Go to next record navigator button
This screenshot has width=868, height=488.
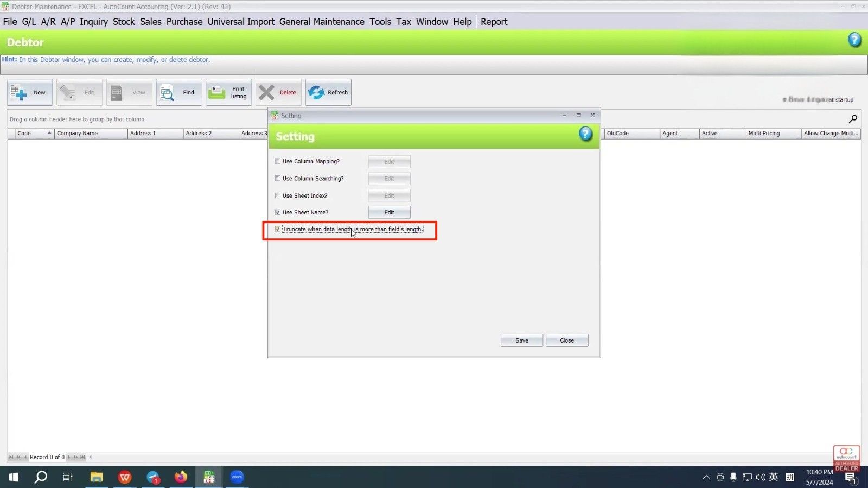tap(69, 457)
